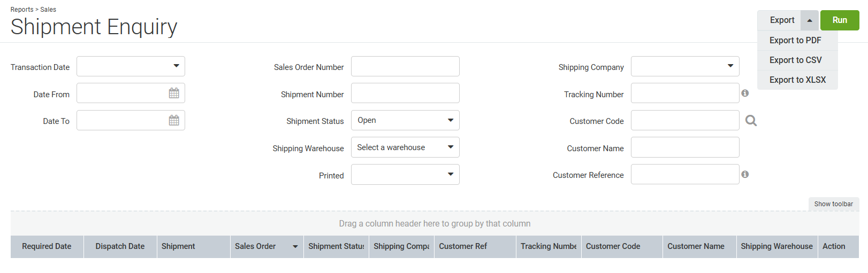Open the Date To calendar picker
868x273 pixels.
[174, 120]
